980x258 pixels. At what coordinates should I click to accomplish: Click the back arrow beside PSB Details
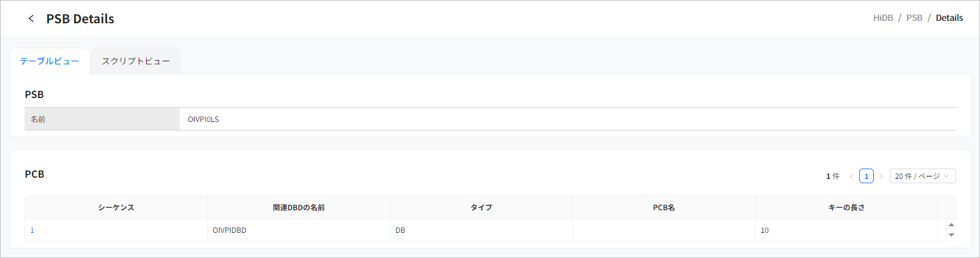click(x=31, y=18)
